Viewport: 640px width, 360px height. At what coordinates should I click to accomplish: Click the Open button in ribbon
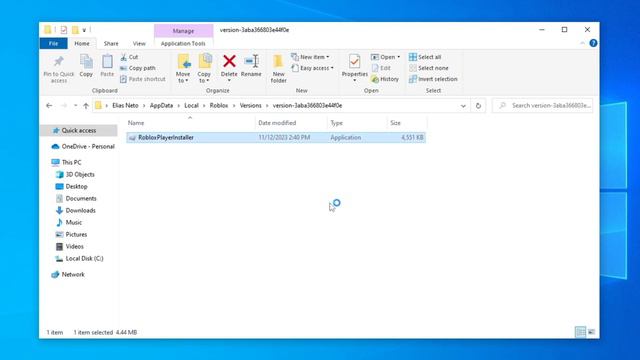386,57
